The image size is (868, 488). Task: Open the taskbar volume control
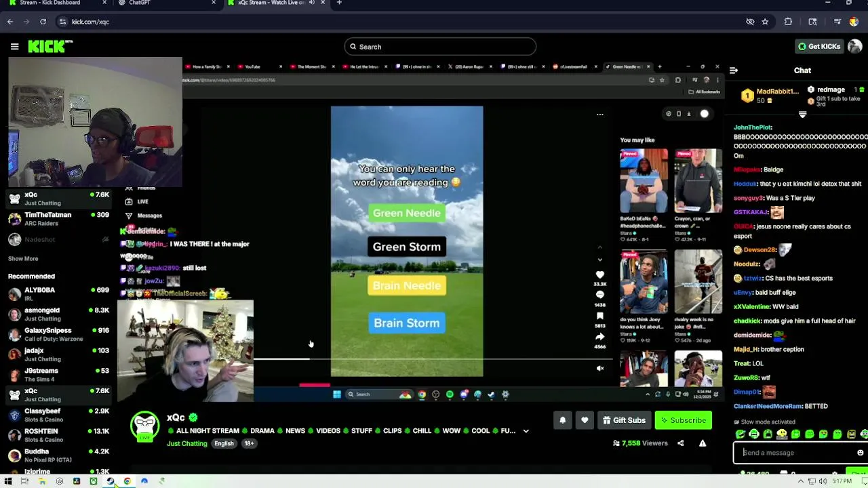pos(823,481)
